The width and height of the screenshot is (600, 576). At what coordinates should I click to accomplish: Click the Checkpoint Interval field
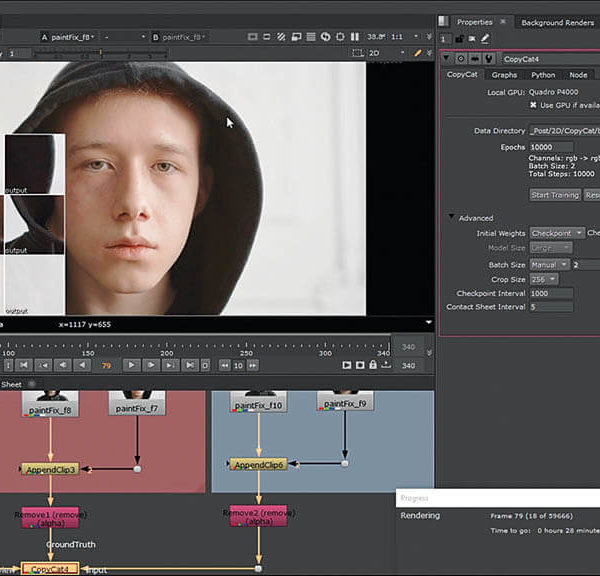click(x=551, y=293)
